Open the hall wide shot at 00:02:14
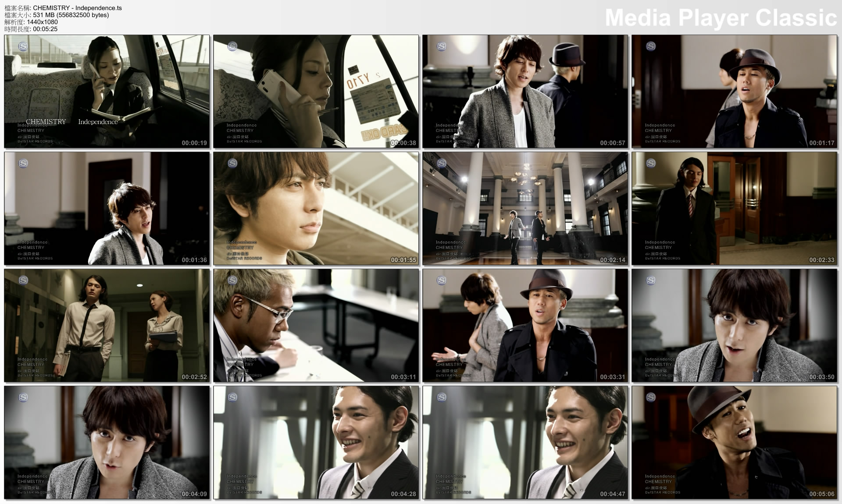This screenshot has height=504, width=842. point(525,208)
